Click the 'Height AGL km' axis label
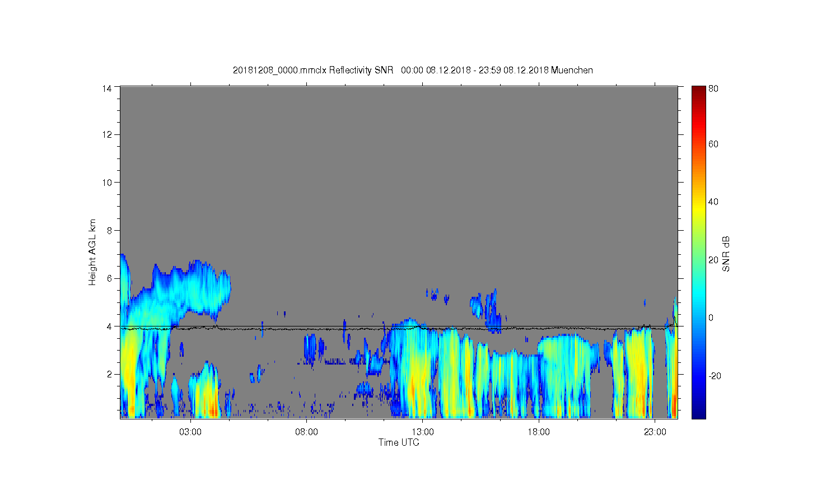840x504 pixels. pos(92,252)
